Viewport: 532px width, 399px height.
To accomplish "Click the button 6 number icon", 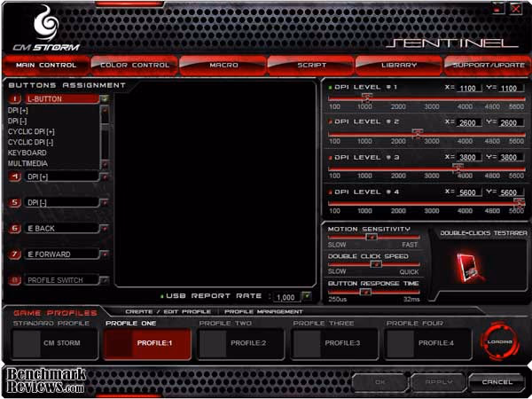I will (14, 229).
